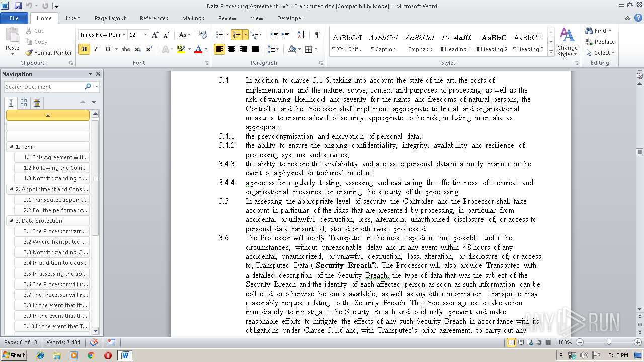
Task: Switch to the Insert tab
Action: pos(73,18)
